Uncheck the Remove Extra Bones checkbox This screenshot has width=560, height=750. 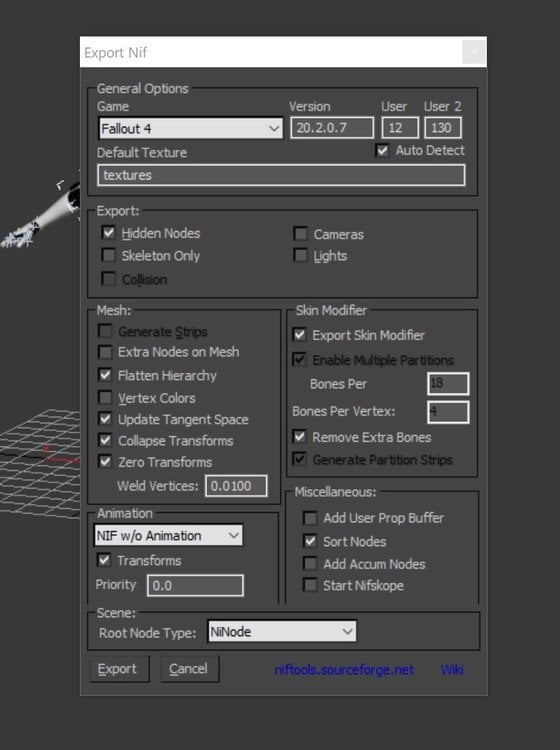(x=299, y=437)
